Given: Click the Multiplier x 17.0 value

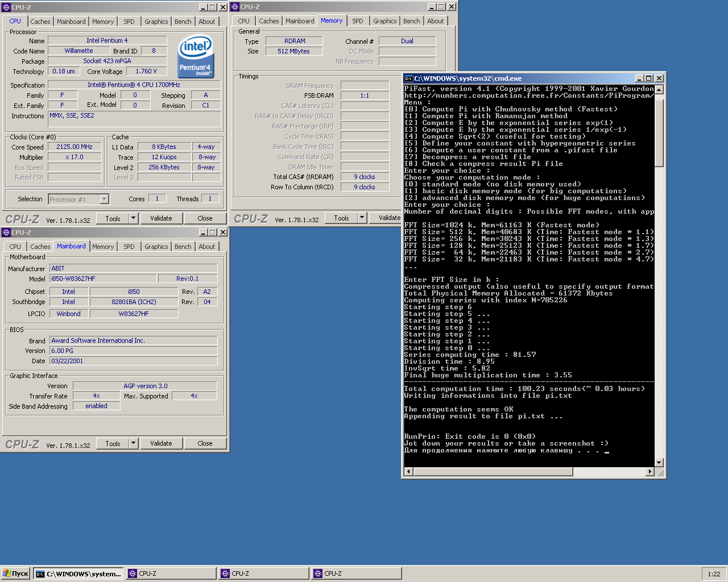Looking at the screenshot, I should [75, 157].
